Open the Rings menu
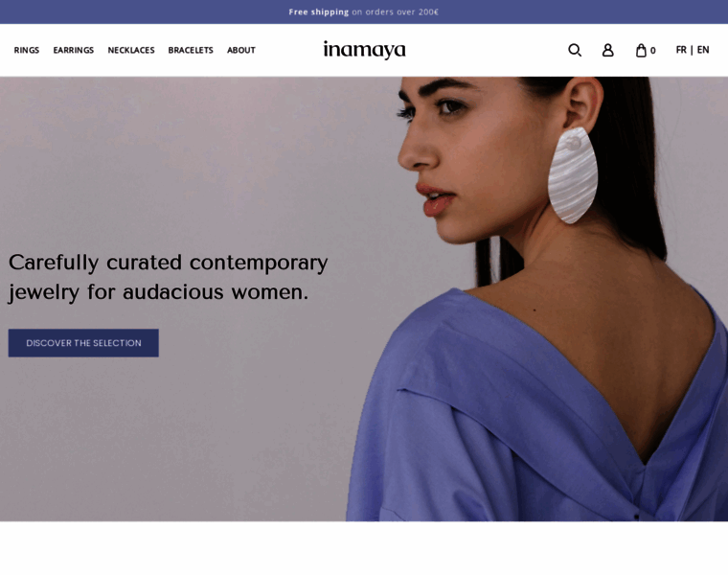The width and height of the screenshot is (728, 575). [27, 50]
